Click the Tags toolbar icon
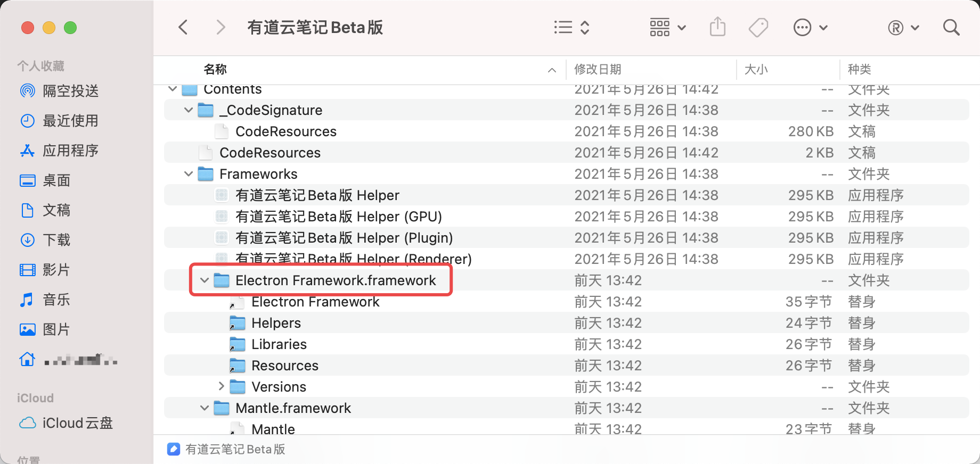This screenshot has height=464, width=980. 758,27
